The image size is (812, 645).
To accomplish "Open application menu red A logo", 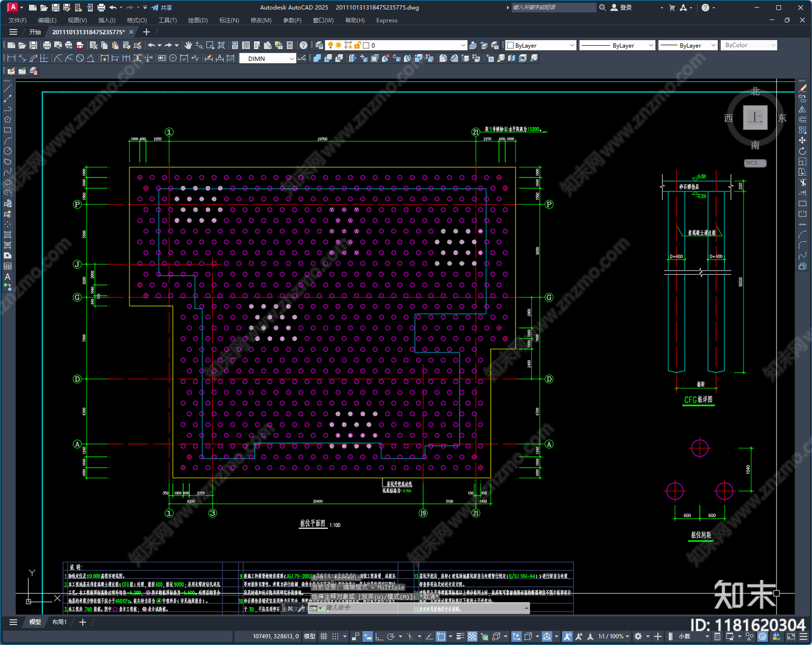I will tap(13, 7).
